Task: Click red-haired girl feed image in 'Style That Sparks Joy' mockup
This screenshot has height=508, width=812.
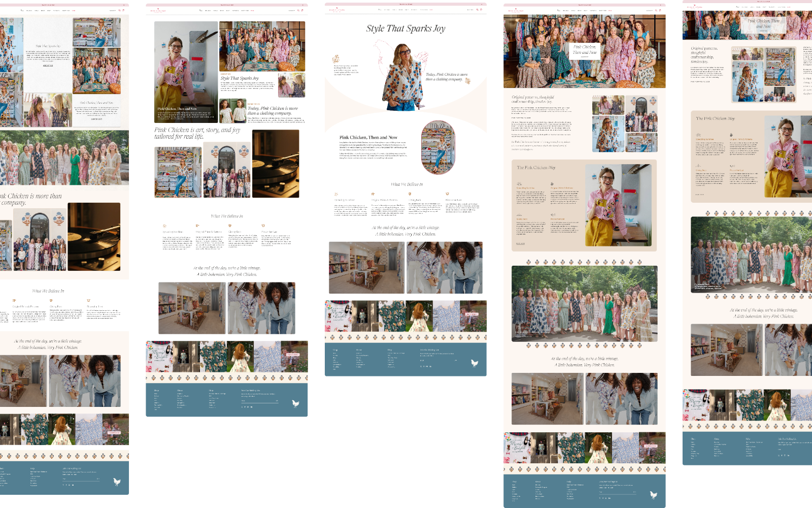Action: tap(419, 316)
